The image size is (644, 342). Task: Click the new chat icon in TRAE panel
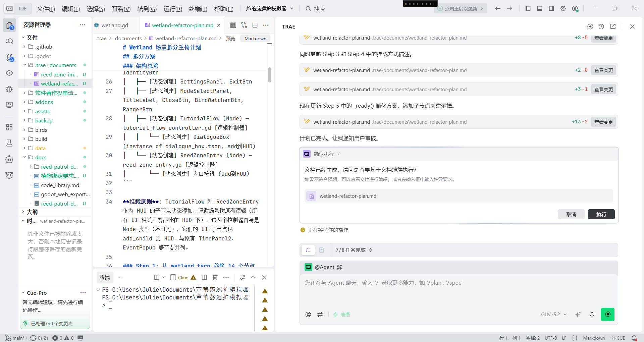click(590, 26)
